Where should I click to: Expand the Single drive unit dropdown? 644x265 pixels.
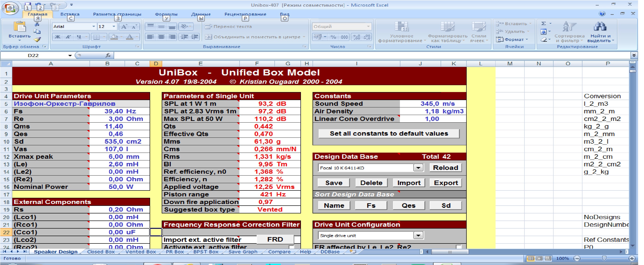coord(418,235)
